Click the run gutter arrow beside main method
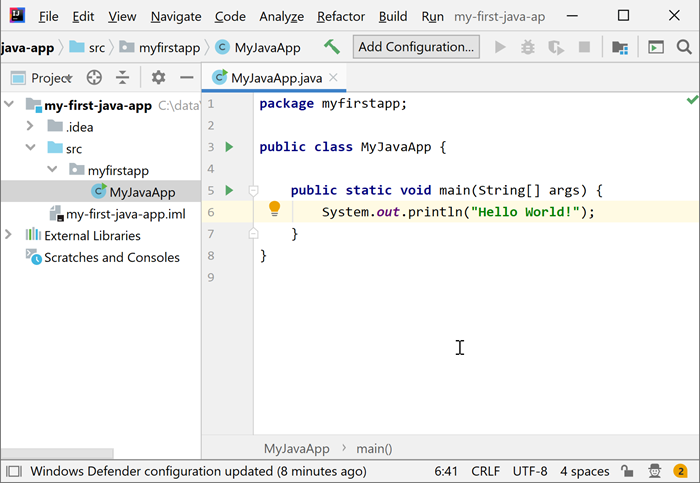The height and width of the screenshot is (483, 700). coord(229,190)
